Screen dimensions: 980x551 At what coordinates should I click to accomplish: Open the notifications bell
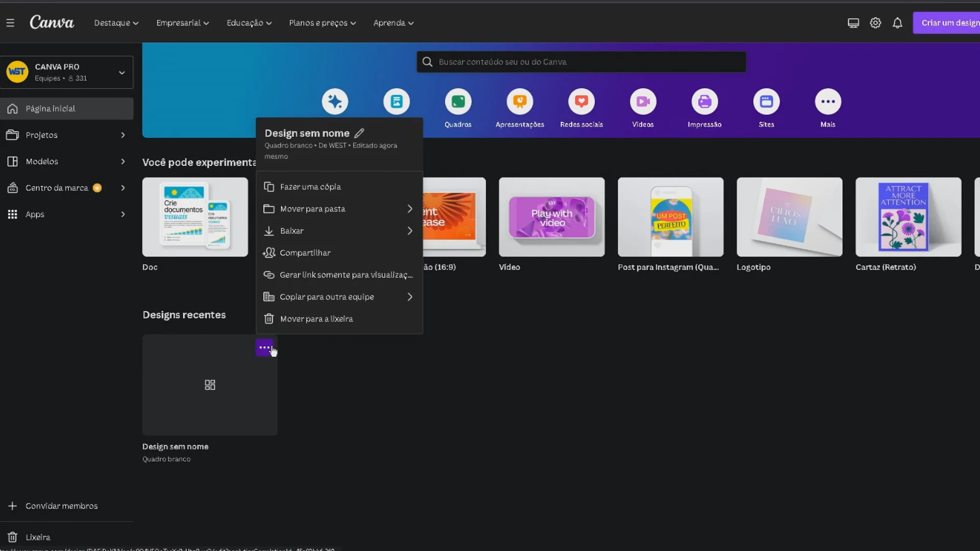[898, 22]
